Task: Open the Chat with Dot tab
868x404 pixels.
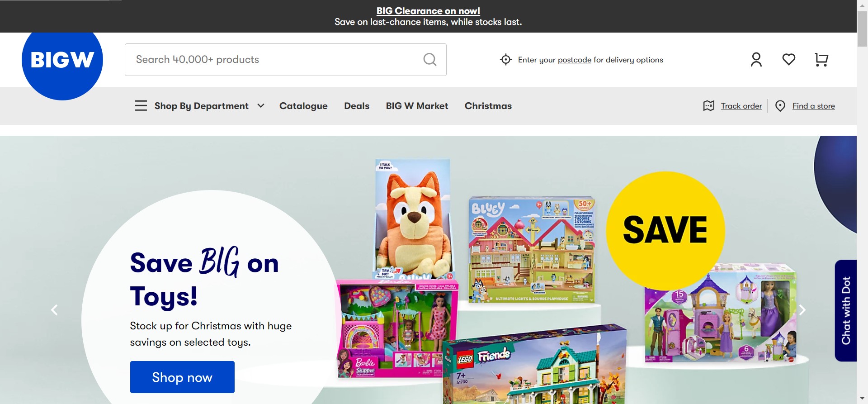Action: 846,310
